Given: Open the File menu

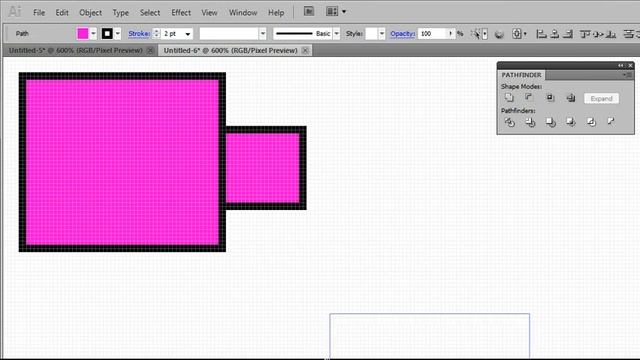Looking at the screenshot, I should pos(39,13).
